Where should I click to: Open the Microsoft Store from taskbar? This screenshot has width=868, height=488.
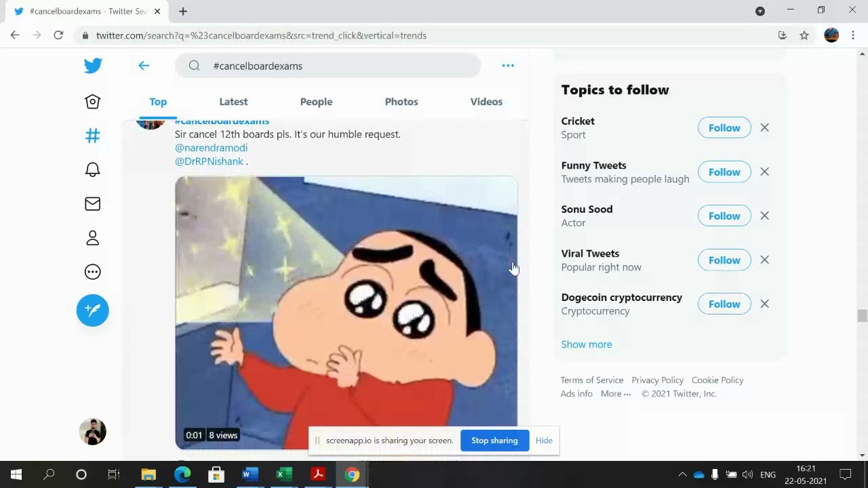(216, 474)
